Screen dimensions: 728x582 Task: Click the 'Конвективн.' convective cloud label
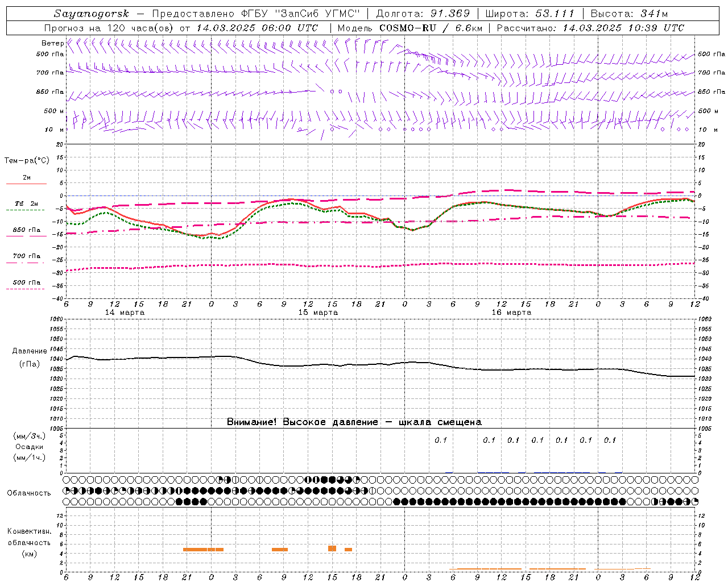pos(29,531)
